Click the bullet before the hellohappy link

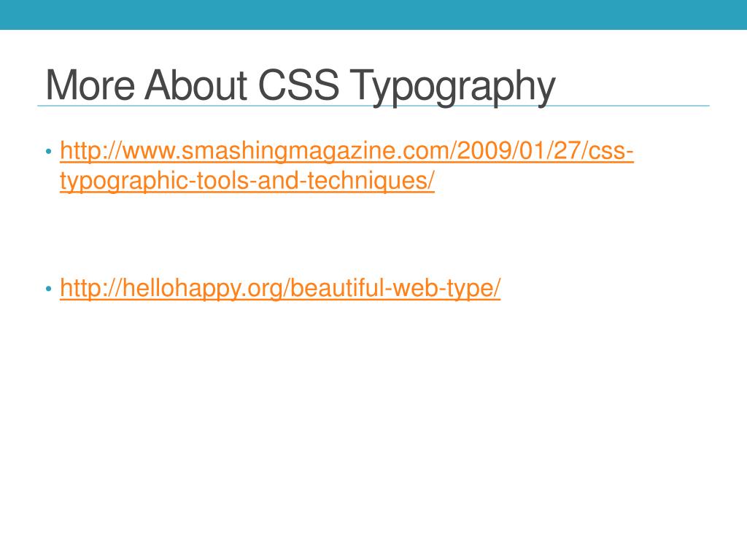49,289
